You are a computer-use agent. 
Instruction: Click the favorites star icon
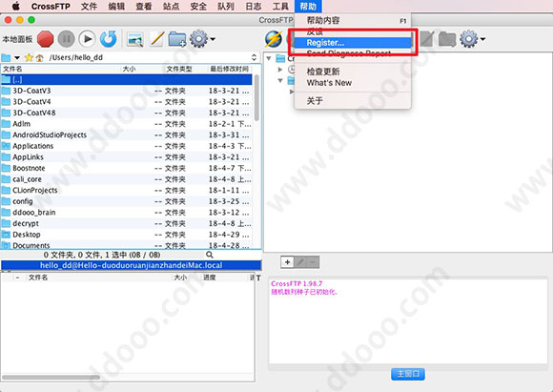click(x=29, y=57)
